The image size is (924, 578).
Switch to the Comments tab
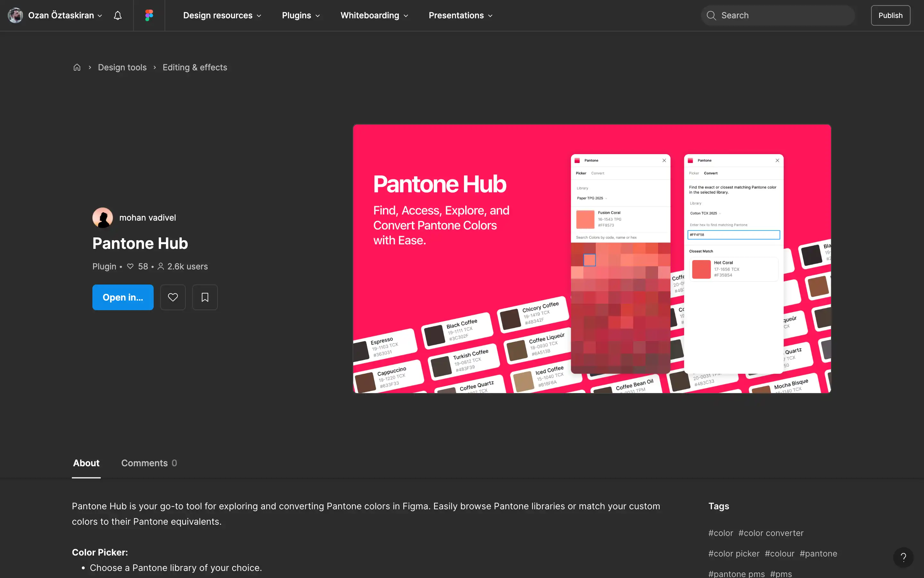click(149, 463)
